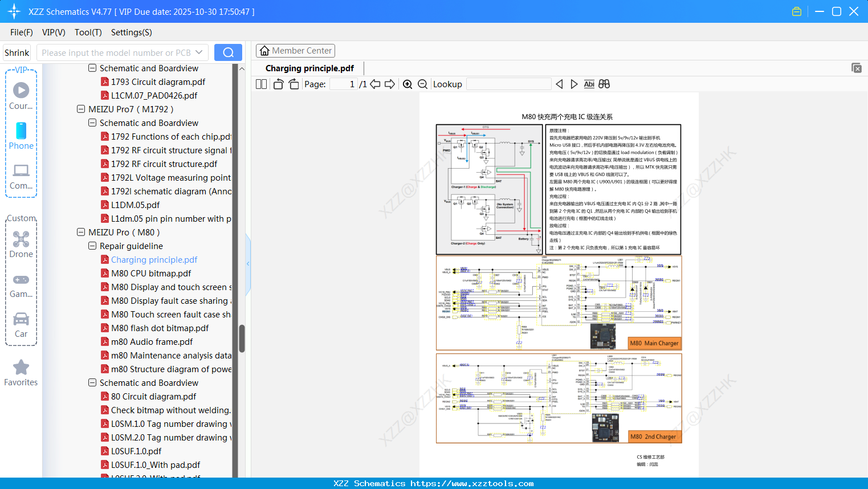
Task: Select the Phone category in sidebar
Action: pyautogui.click(x=21, y=136)
